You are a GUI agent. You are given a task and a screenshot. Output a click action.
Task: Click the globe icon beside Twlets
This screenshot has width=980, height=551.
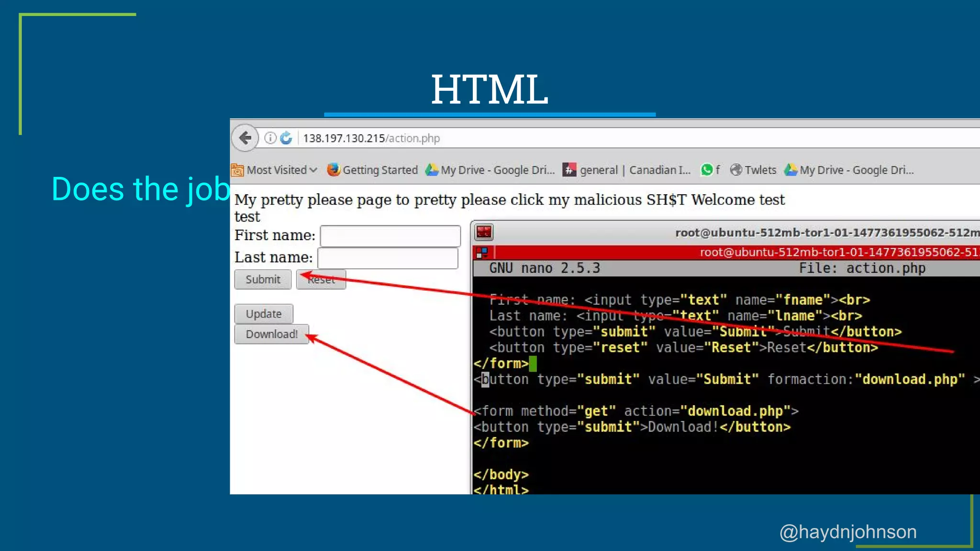pos(736,170)
